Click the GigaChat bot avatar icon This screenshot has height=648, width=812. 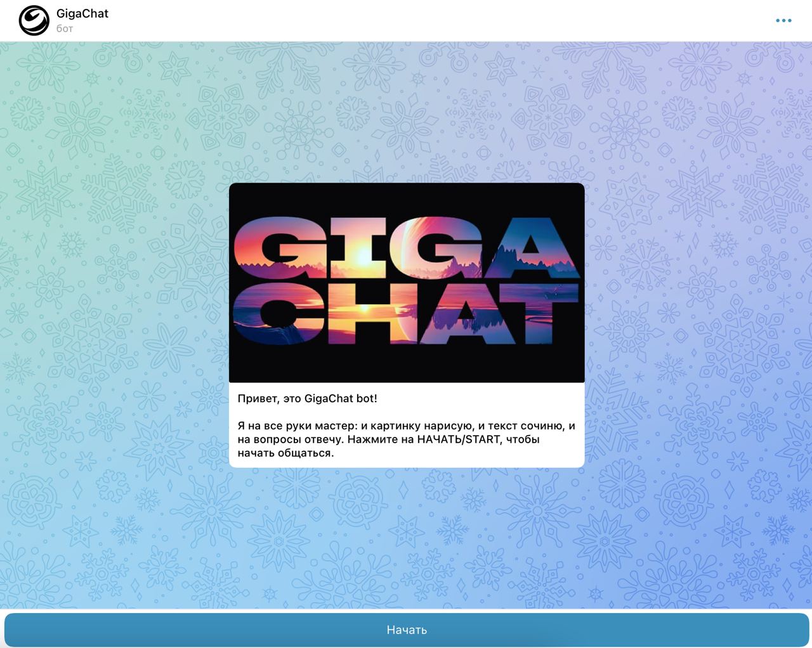pyautogui.click(x=34, y=20)
